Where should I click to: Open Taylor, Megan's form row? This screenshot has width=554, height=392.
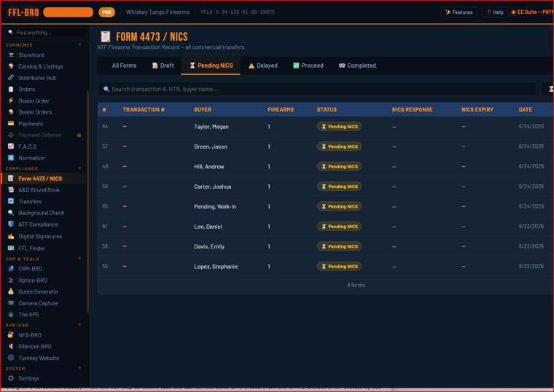325,127
